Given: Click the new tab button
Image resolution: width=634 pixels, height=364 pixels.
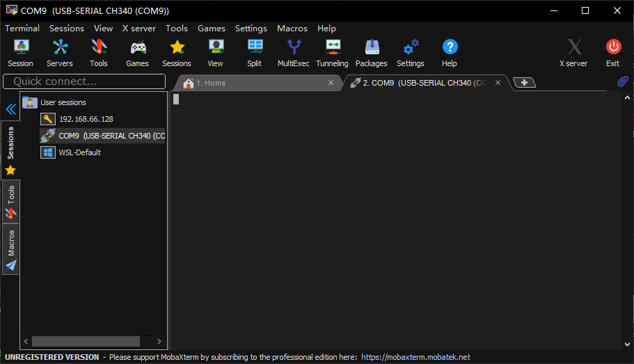Looking at the screenshot, I should 524,83.
